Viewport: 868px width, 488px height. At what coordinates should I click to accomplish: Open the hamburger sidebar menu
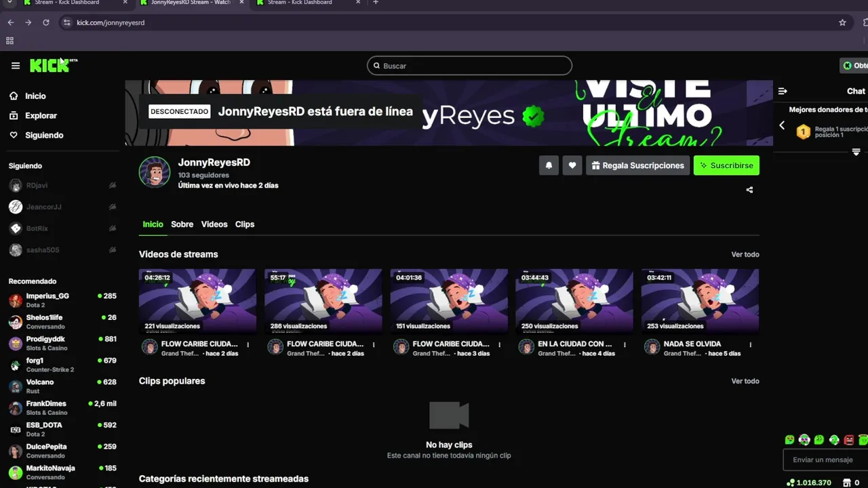point(16,66)
